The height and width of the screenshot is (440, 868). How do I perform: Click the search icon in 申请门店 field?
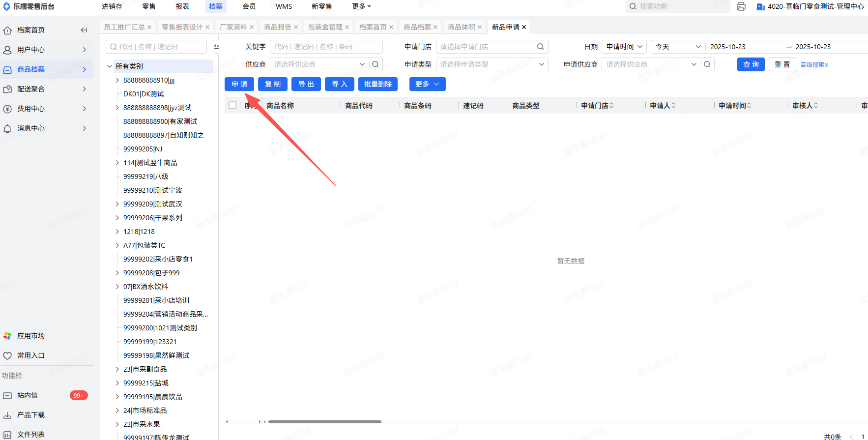tap(540, 47)
